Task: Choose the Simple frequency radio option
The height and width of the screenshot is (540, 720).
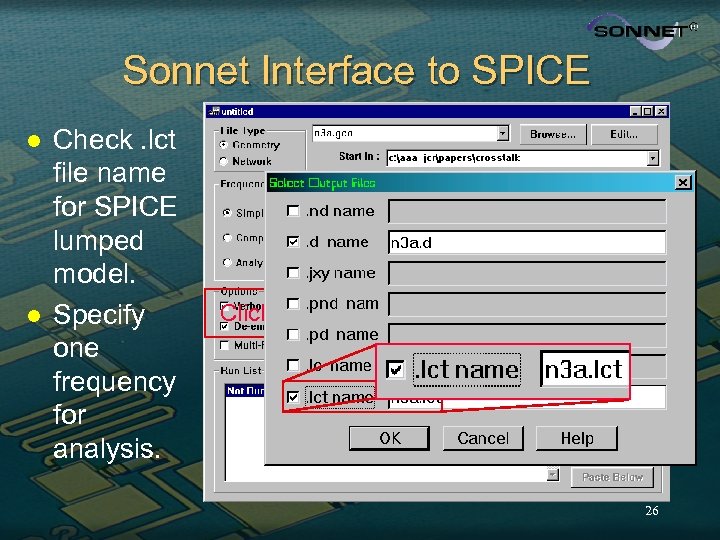Action: (x=226, y=213)
